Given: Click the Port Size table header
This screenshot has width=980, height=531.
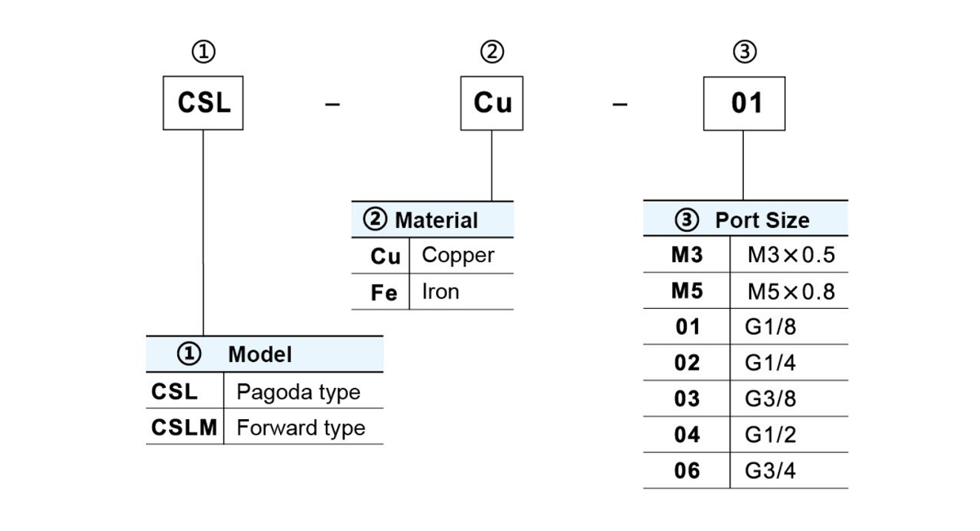Looking at the screenshot, I should click(746, 220).
